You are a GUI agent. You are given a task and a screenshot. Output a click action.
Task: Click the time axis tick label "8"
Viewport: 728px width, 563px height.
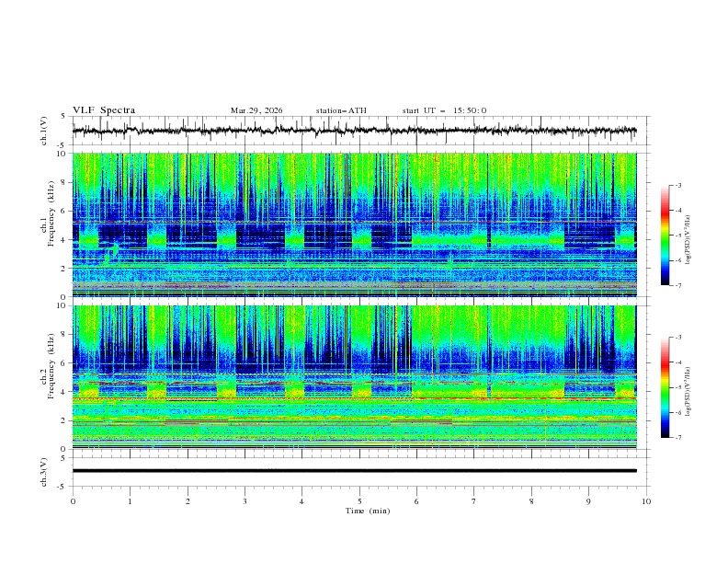[x=531, y=501]
